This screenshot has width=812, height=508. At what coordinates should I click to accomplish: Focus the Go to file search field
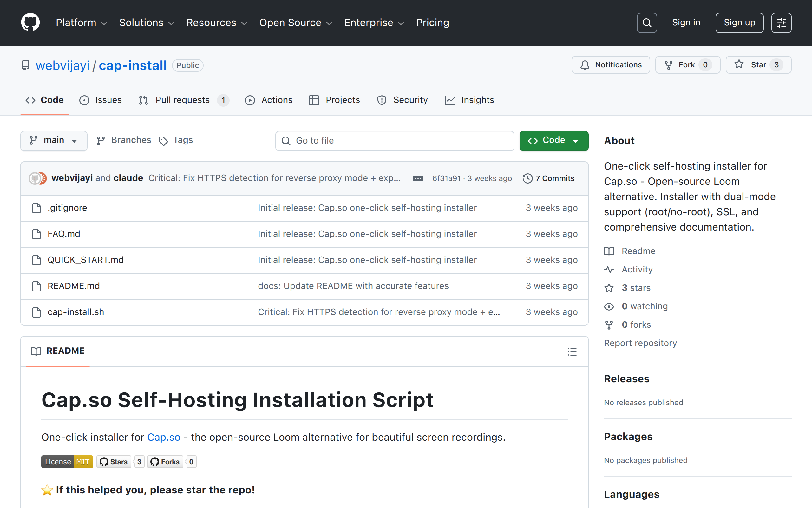(395, 141)
